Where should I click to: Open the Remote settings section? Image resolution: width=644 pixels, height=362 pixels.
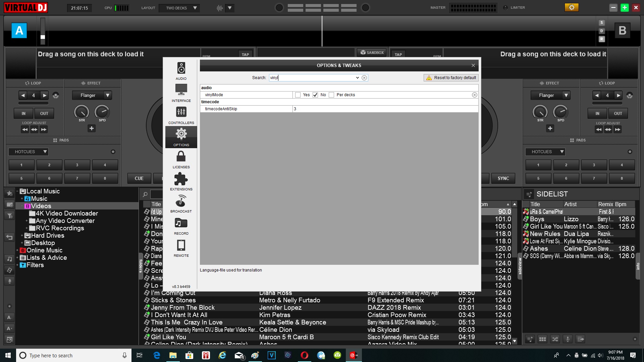(181, 248)
